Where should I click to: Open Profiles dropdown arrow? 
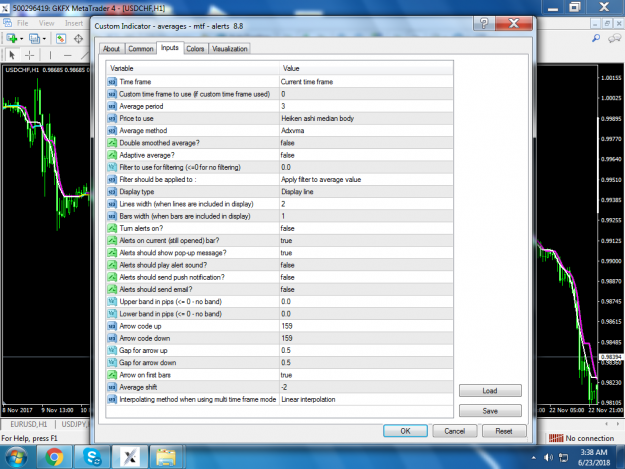pos(44,39)
